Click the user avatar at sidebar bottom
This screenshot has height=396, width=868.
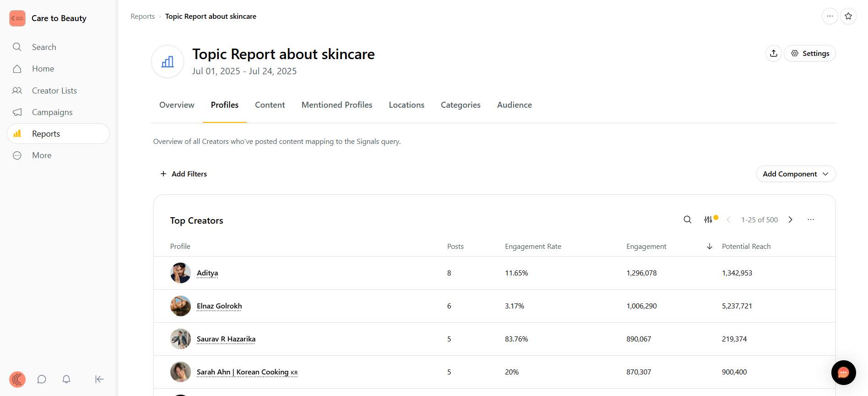coord(17,379)
